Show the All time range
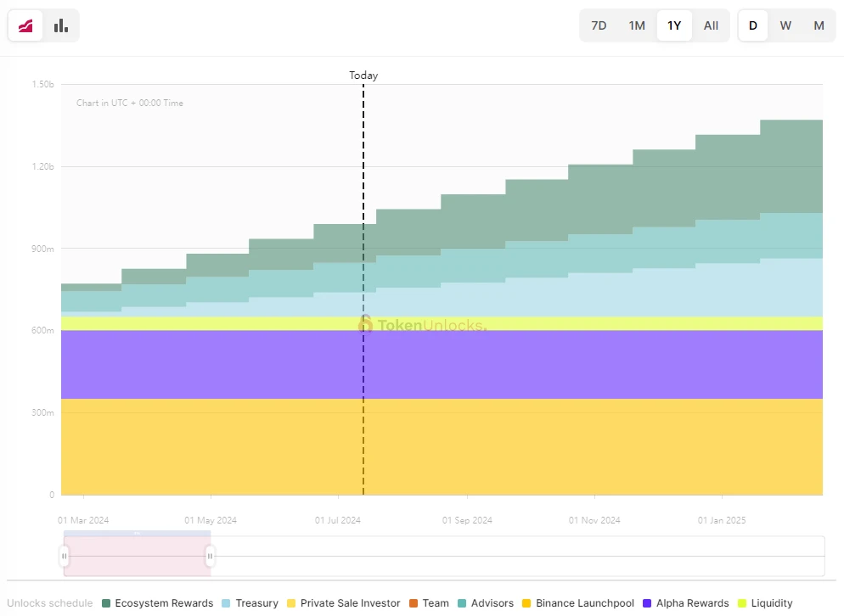 point(711,25)
